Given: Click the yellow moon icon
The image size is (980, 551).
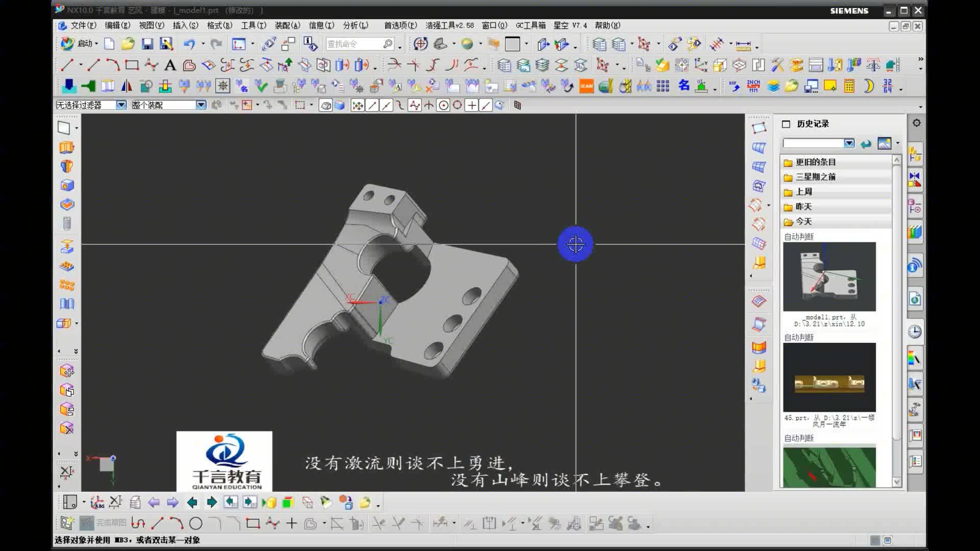Looking at the screenshot, I should 868,86.
